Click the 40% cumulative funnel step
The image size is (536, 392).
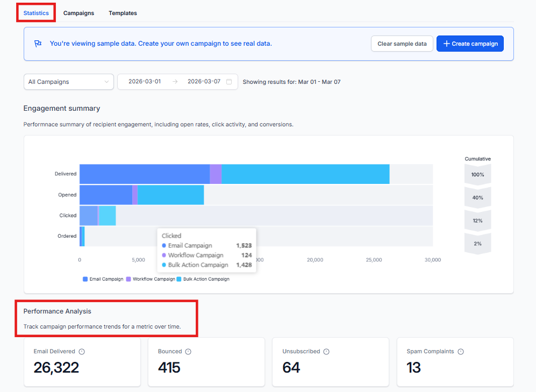tap(477, 197)
